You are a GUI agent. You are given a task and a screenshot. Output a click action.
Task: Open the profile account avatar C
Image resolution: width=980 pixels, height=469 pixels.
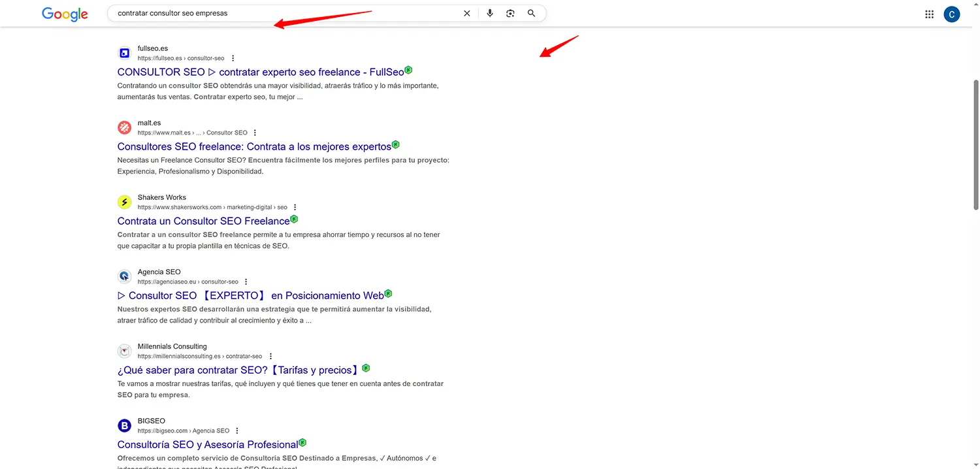[951, 14]
